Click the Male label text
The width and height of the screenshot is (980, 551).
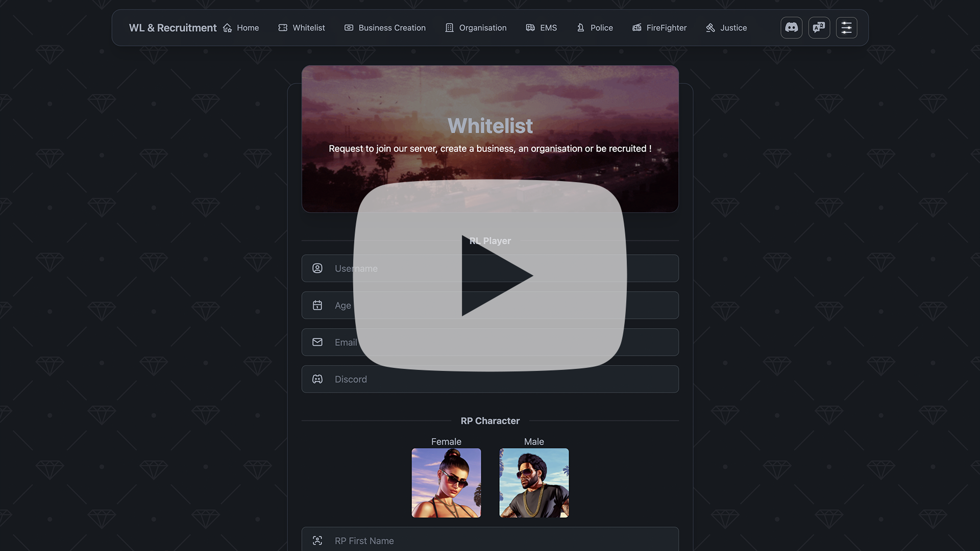click(534, 442)
